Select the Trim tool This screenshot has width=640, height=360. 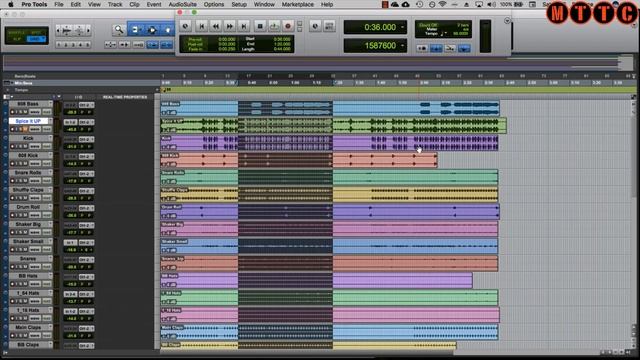(x=135, y=30)
